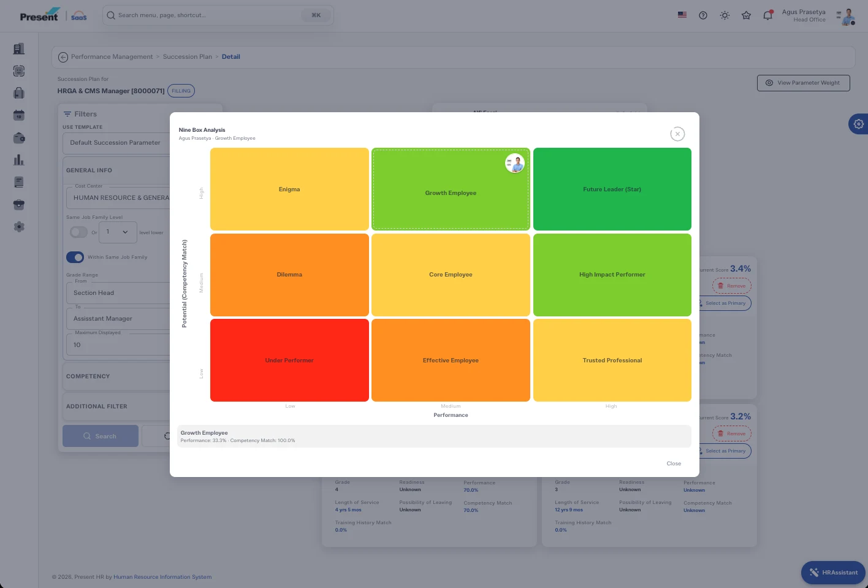Open the Grade Range To dropdown
Screen dimensions: 868x588
[x=118, y=319]
